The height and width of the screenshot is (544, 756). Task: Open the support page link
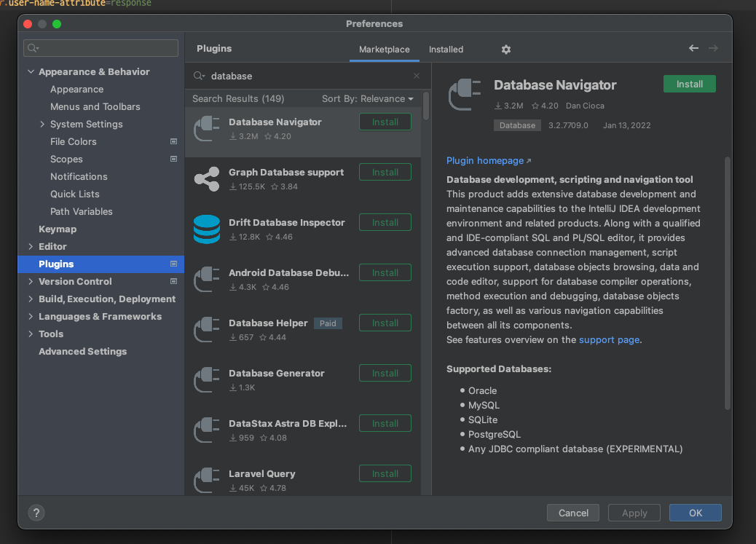pyautogui.click(x=609, y=339)
